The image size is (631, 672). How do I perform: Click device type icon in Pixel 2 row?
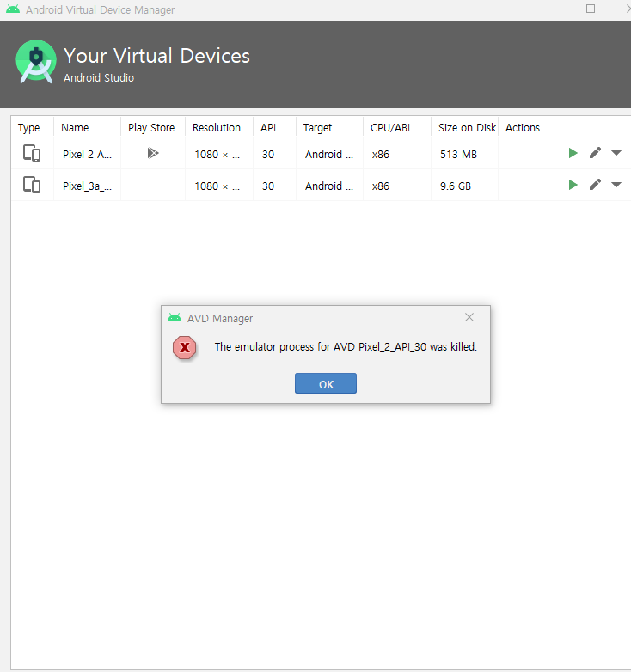click(x=32, y=153)
